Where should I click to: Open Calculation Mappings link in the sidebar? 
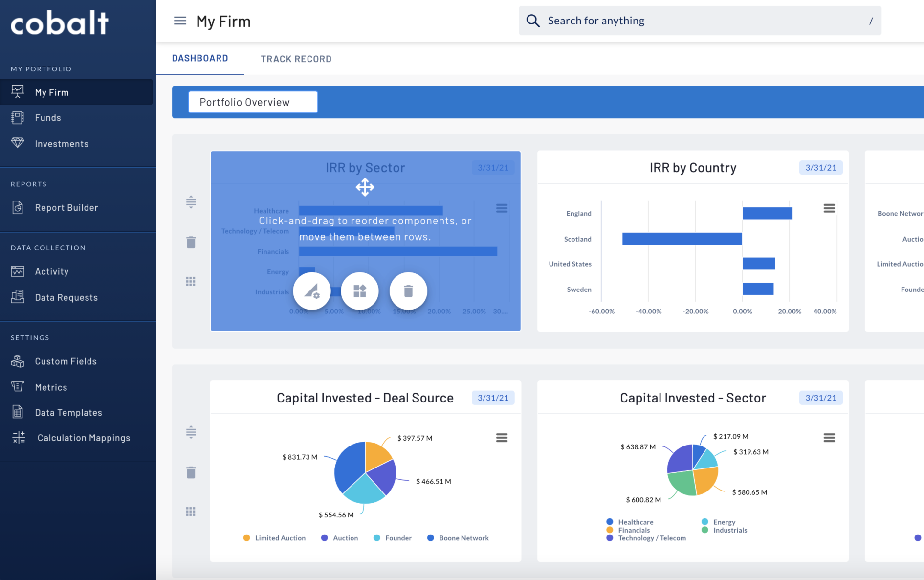(84, 438)
